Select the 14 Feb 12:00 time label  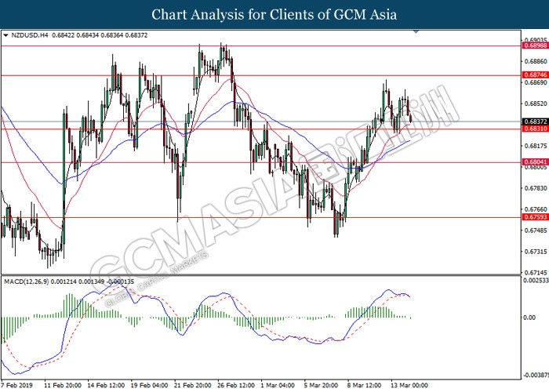click(x=106, y=386)
